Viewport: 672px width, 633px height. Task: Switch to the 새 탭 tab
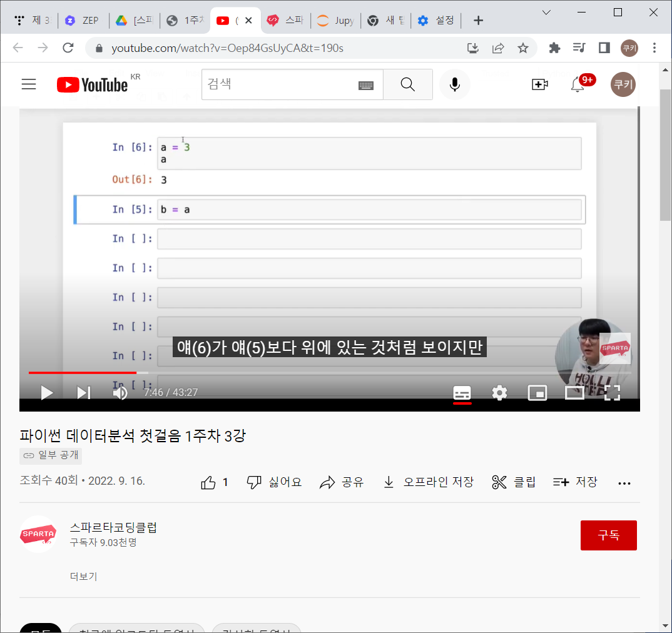pos(385,20)
